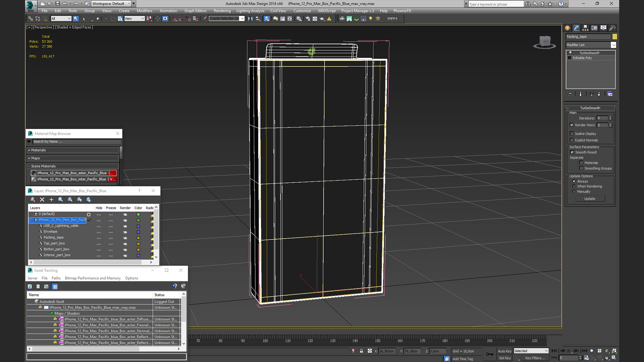Select the Create Selection Set icon
The height and width of the screenshot is (362, 644).
tap(225, 18)
